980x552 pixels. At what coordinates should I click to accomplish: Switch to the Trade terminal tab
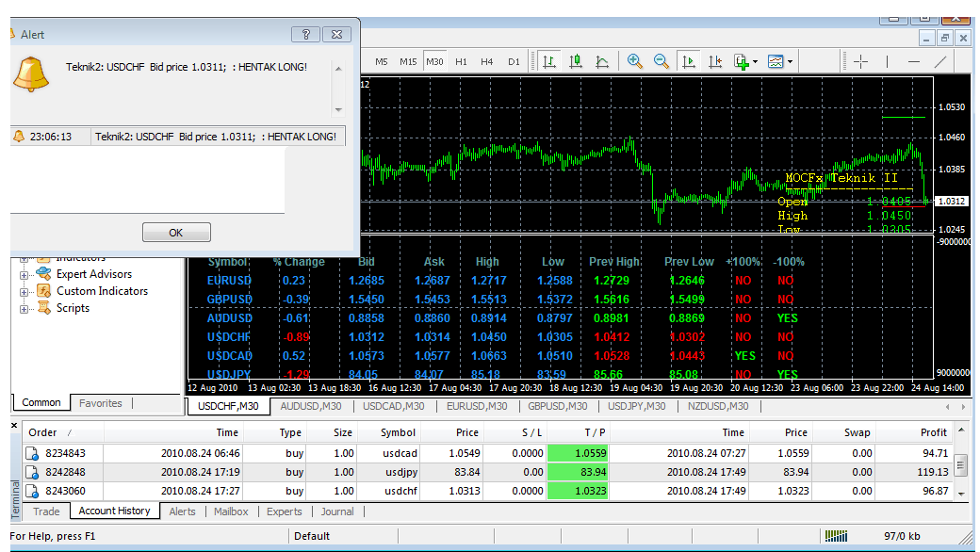coord(46,511)
